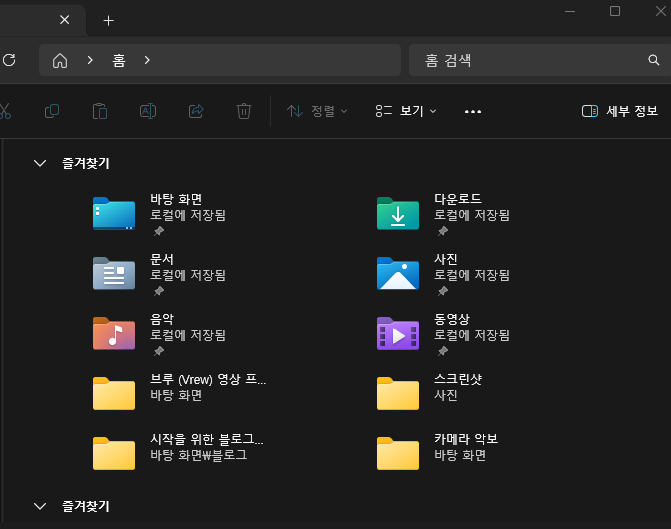This screenshot has width=671, height=529.
Task: Click the copy icon in toolbar
Action: (52, 111)
